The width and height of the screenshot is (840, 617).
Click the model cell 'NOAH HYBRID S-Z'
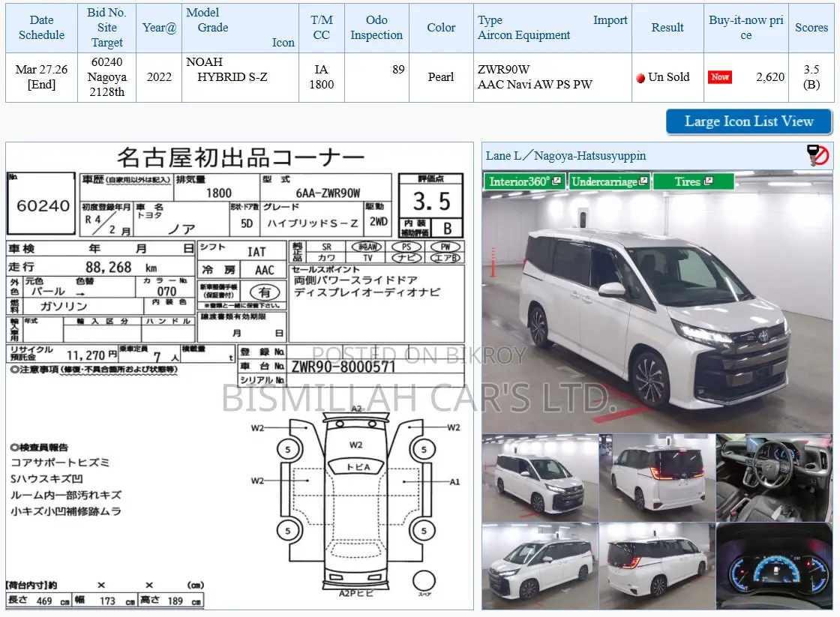[240, 77]
